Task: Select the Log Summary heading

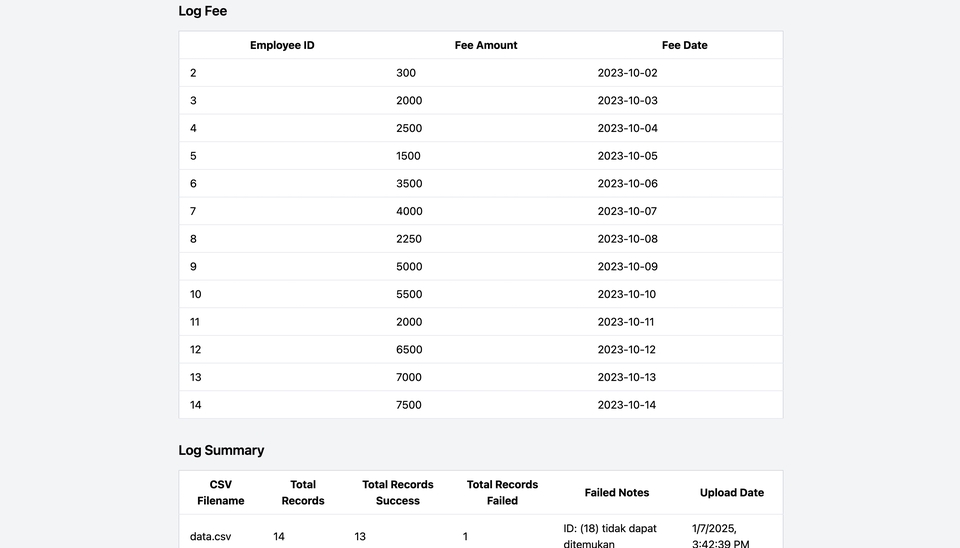Action: click(x=221, y=450)
